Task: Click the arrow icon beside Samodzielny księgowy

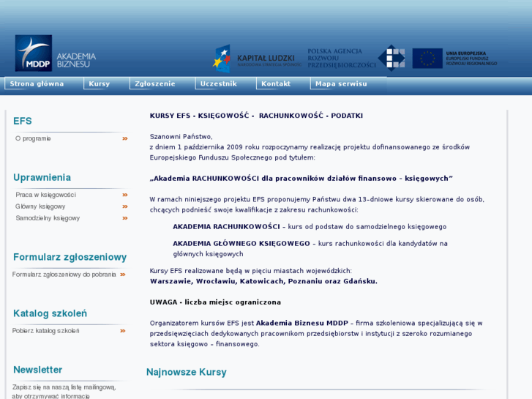Action: click(x=125, y=218)
